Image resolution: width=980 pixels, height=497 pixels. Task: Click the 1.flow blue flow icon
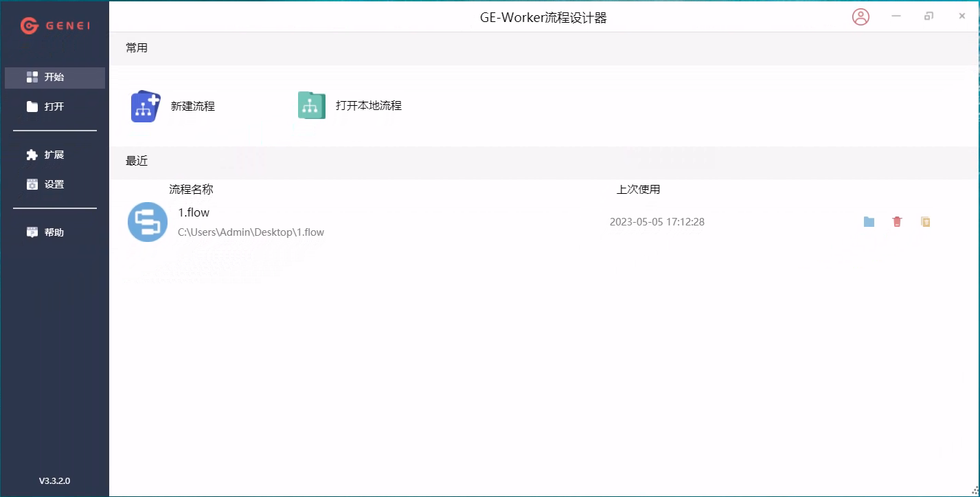148,222
